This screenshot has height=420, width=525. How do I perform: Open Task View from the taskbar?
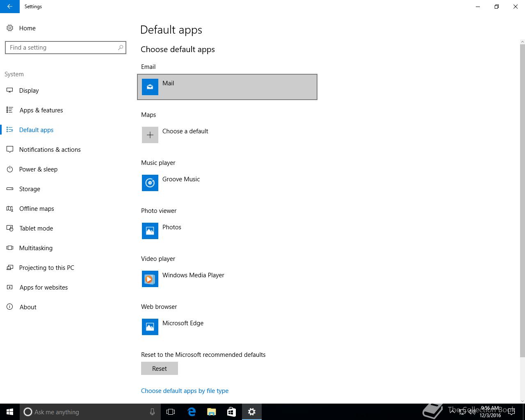(x=171, y=412)
